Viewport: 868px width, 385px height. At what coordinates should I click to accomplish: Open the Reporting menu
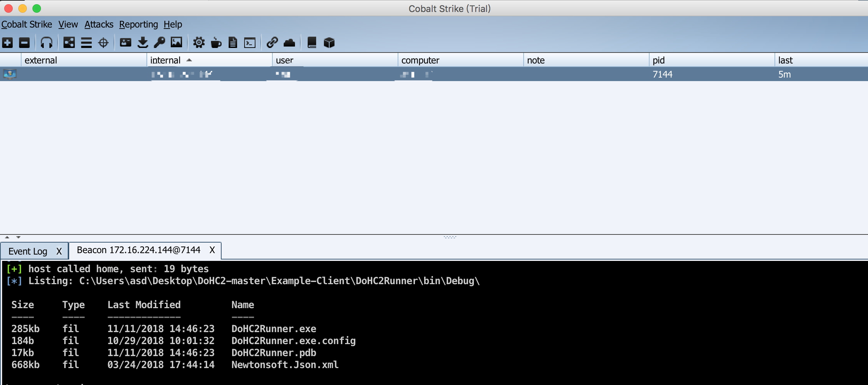coord(139,24)
